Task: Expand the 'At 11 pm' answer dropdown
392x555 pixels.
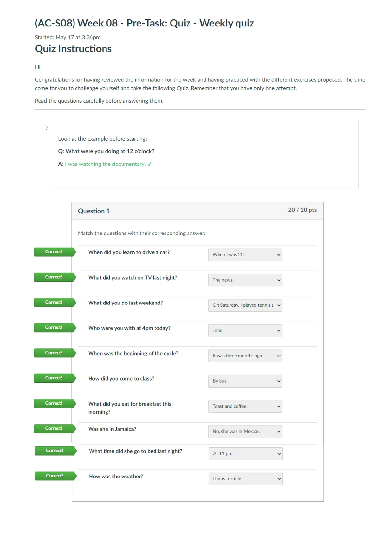Action: tap(245, 454)
